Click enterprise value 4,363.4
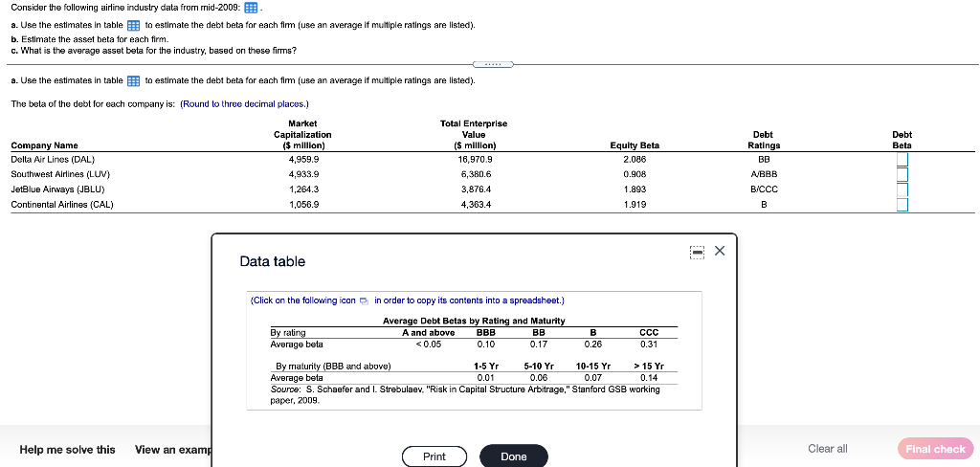 [475, 205]
